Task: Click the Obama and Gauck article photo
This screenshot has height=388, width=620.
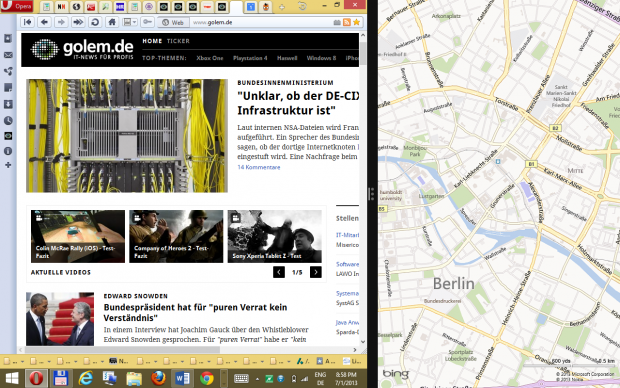Action: click(60, 319)
